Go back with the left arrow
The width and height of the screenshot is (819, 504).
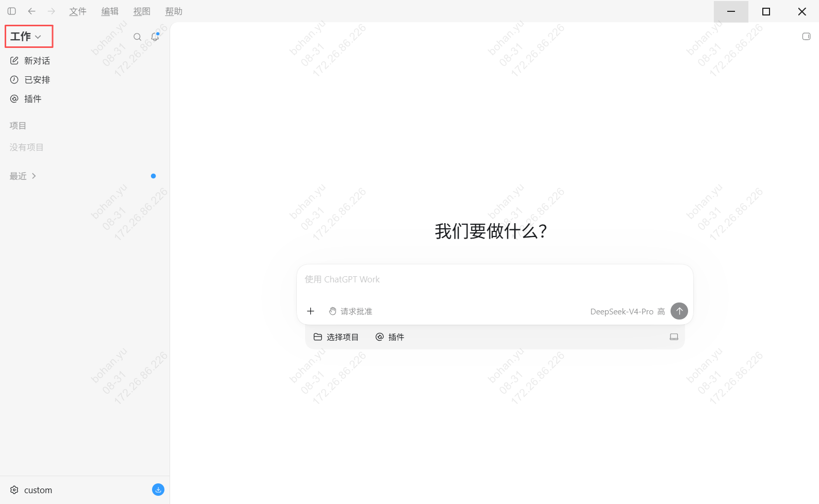[31, 11]
